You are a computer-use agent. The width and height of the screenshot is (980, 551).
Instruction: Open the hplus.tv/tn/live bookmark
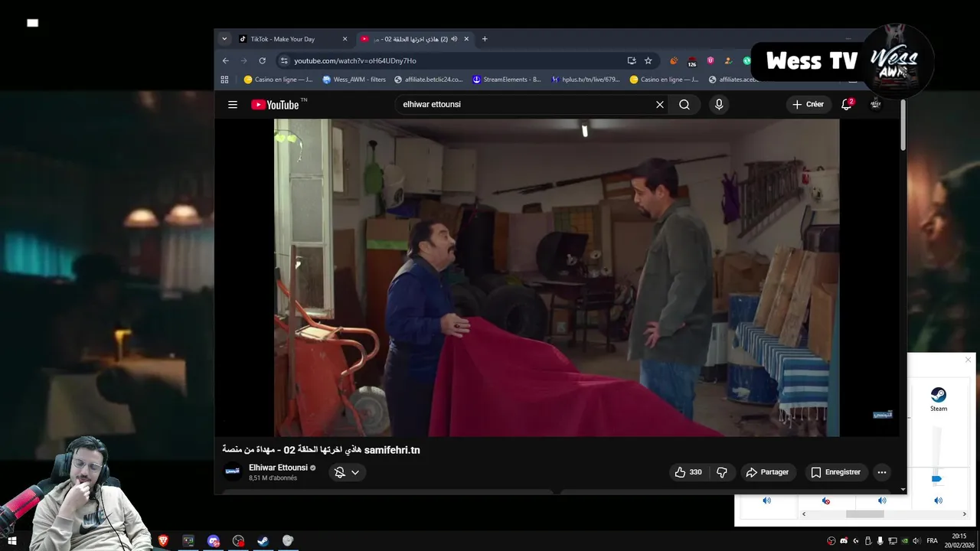[x=586, y=79]
